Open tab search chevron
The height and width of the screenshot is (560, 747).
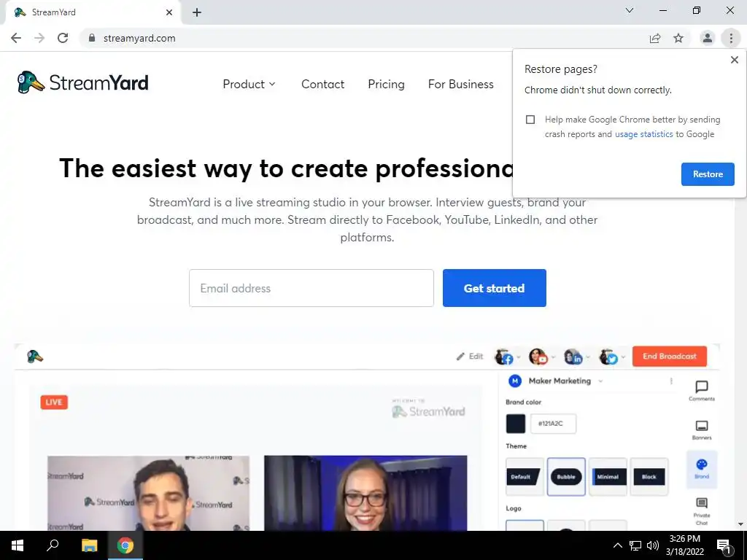630,10
